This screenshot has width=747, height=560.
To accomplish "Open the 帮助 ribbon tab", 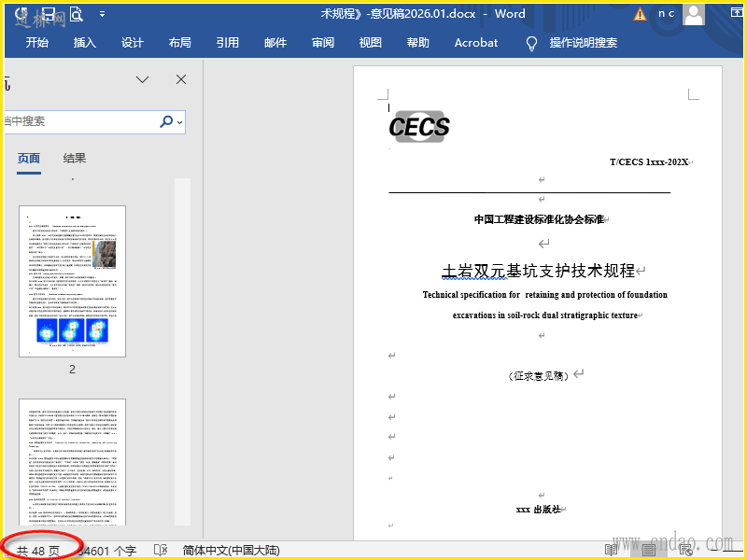I will point(418,43).
